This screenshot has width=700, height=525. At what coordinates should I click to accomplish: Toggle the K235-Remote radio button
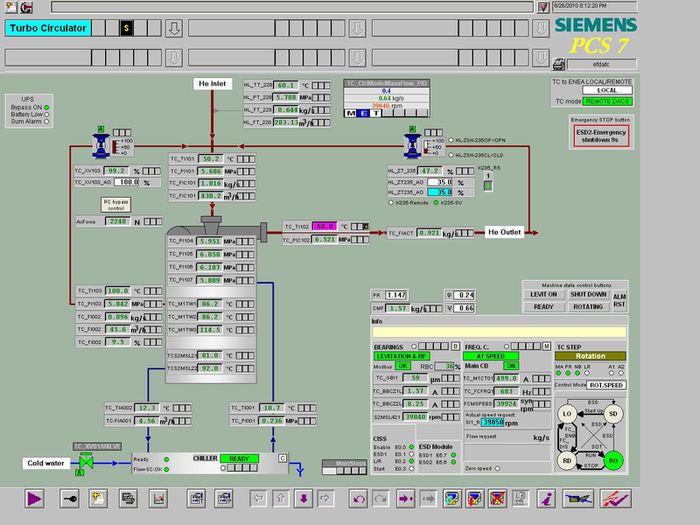click(x=391, y=203)
